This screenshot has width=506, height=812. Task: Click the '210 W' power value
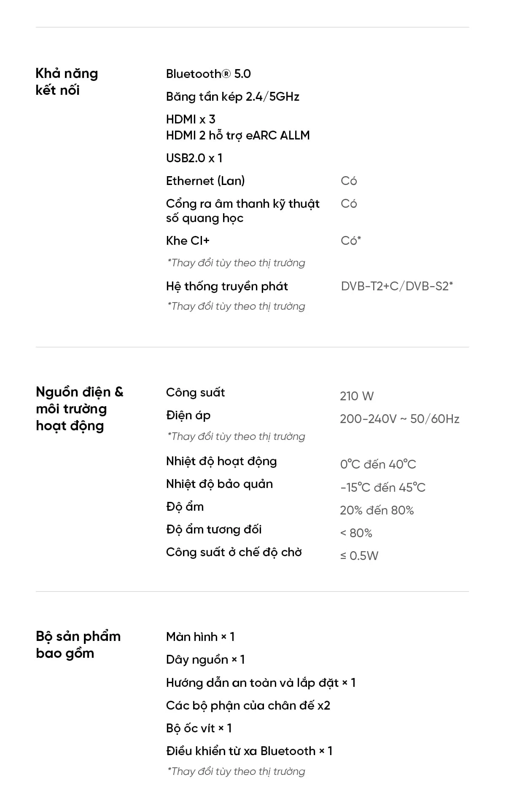tap(357, 396)
